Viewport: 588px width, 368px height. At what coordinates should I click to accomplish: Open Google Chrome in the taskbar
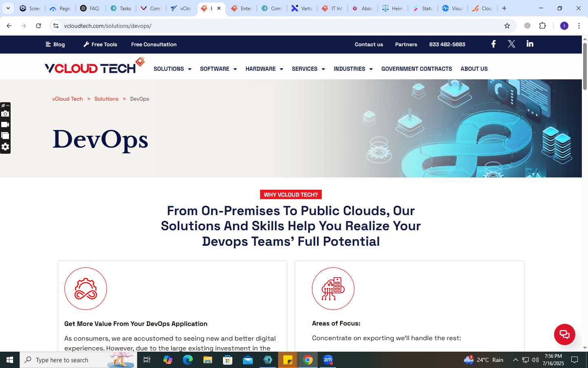coord(308,360)
